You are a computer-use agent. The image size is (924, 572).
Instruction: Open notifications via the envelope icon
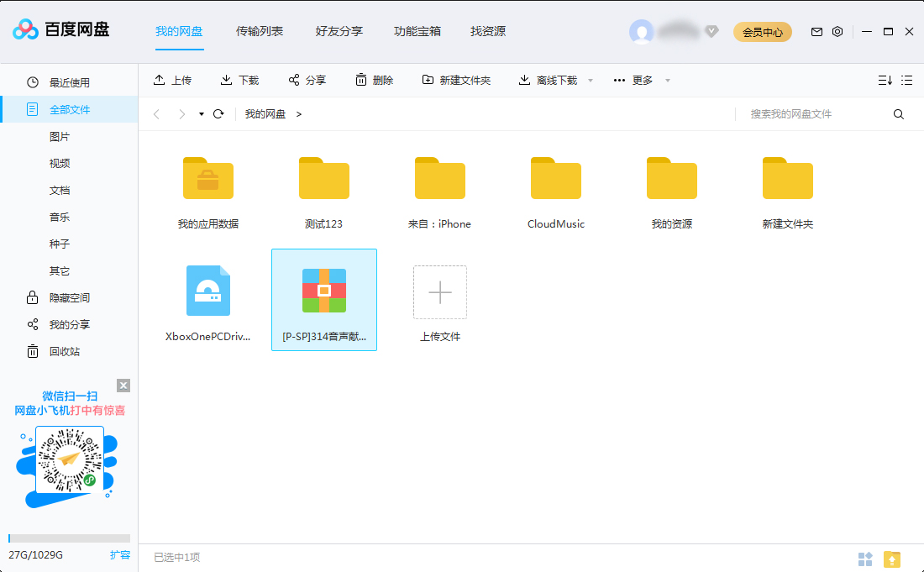pyautogui.click(x=816, y=30)
